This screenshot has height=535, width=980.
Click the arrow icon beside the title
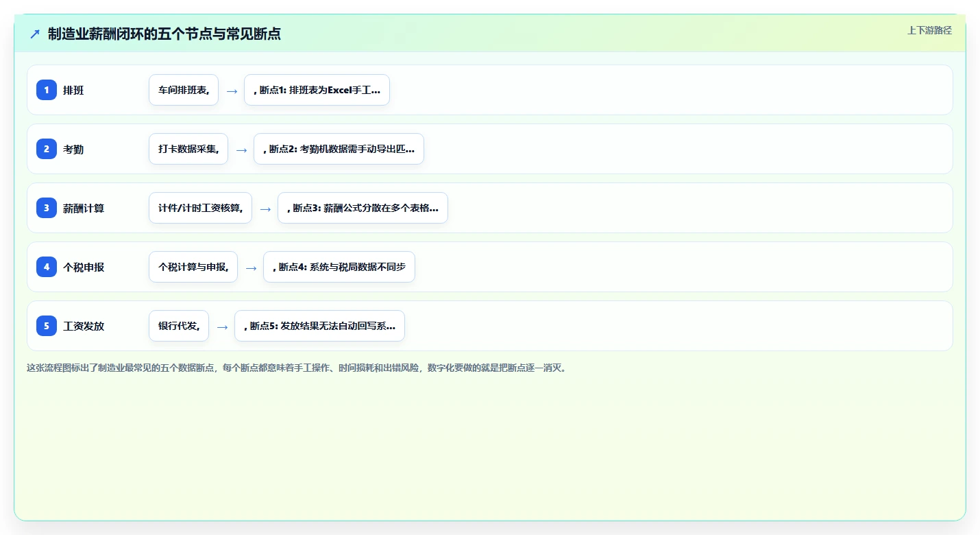click(x=35, y=34)
